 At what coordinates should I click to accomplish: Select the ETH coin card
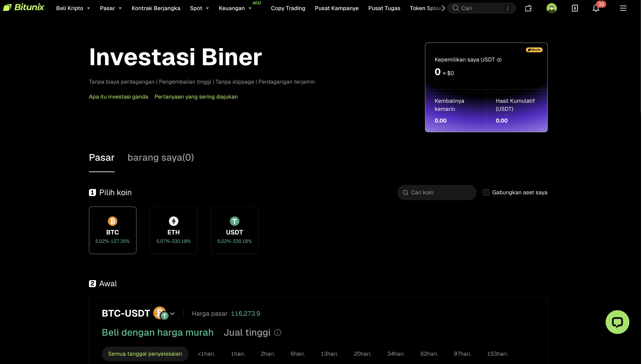[x=174, y=230]
